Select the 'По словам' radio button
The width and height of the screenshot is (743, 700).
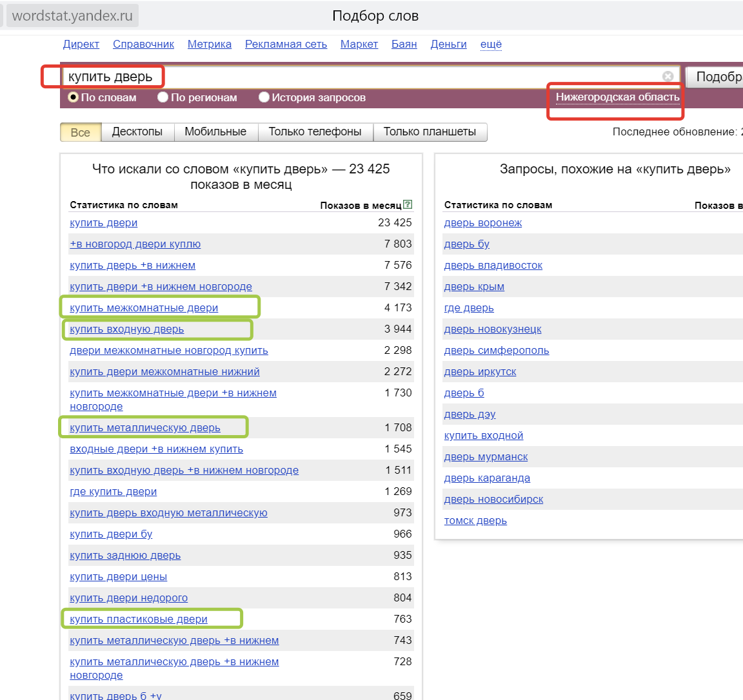(73, 97)
